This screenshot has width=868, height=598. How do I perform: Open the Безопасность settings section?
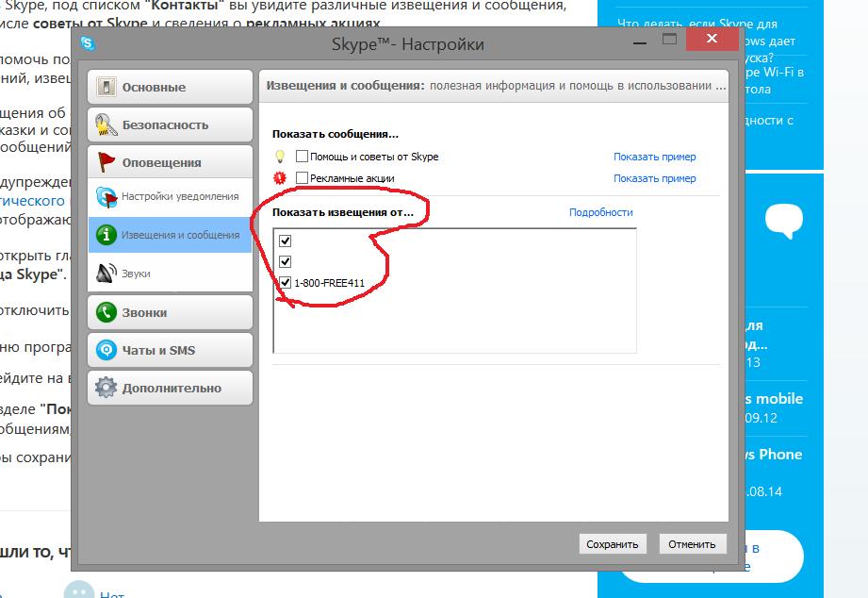tap(170, 125)
